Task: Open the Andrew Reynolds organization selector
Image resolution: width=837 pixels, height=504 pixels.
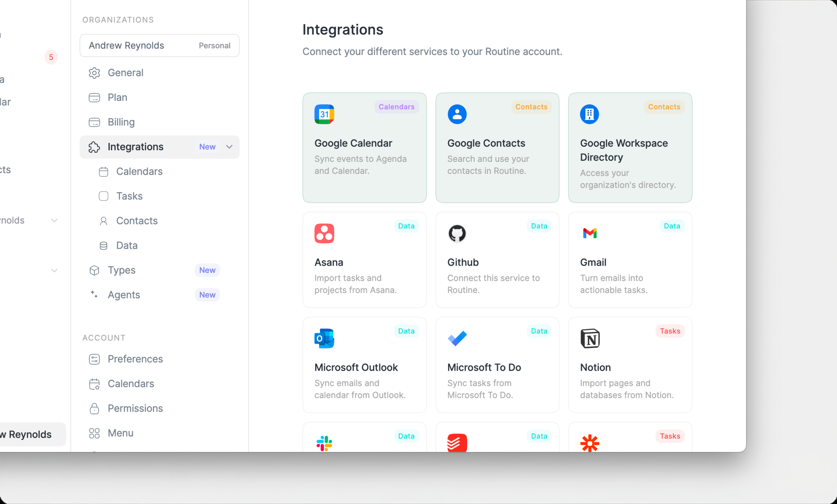Action: click(159, 46)
